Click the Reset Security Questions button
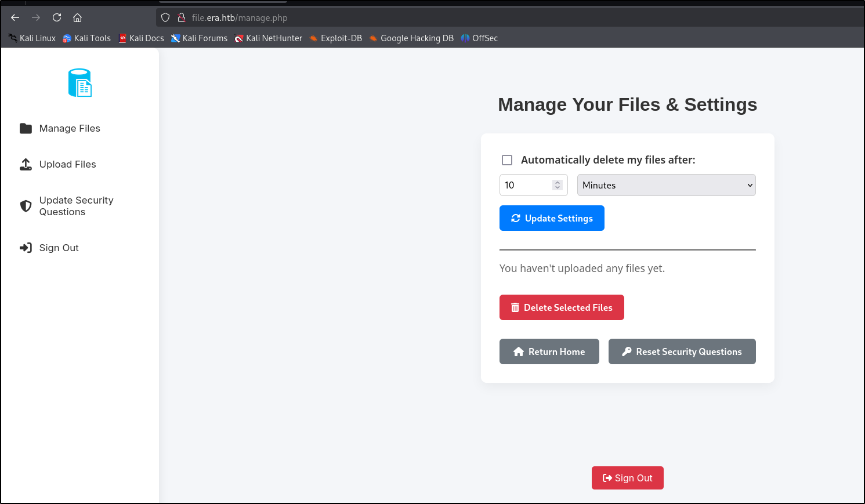 click(x=682, y=351)
